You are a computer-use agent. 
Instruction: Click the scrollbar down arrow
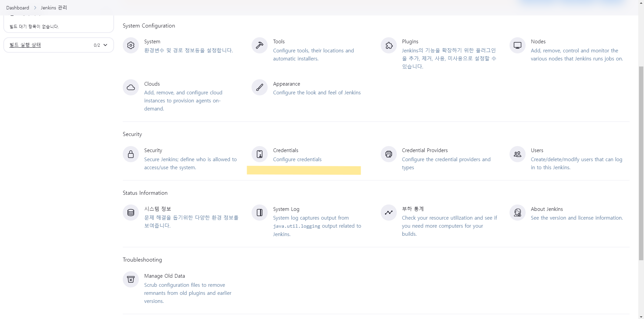pos(641,316)
